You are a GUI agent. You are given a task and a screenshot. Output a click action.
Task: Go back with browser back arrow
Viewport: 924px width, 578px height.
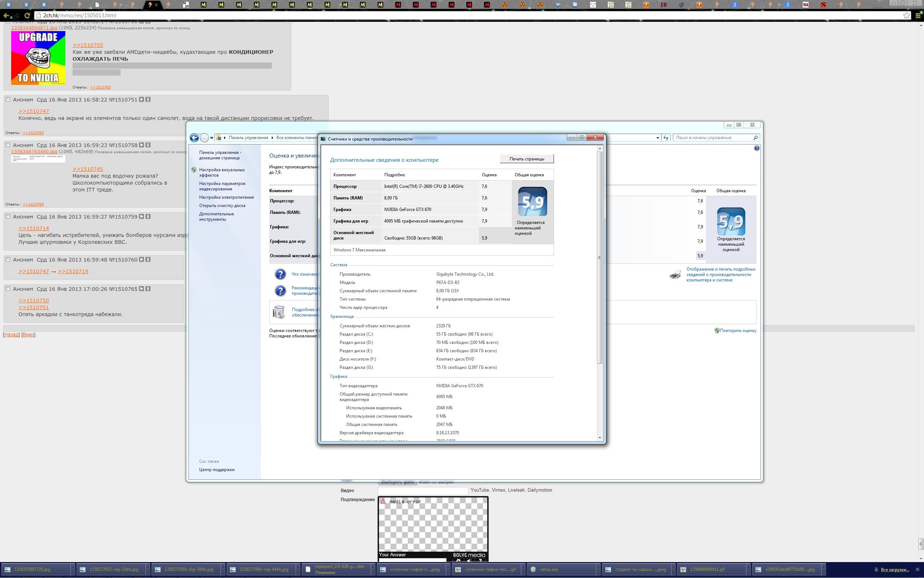(6, 16)
